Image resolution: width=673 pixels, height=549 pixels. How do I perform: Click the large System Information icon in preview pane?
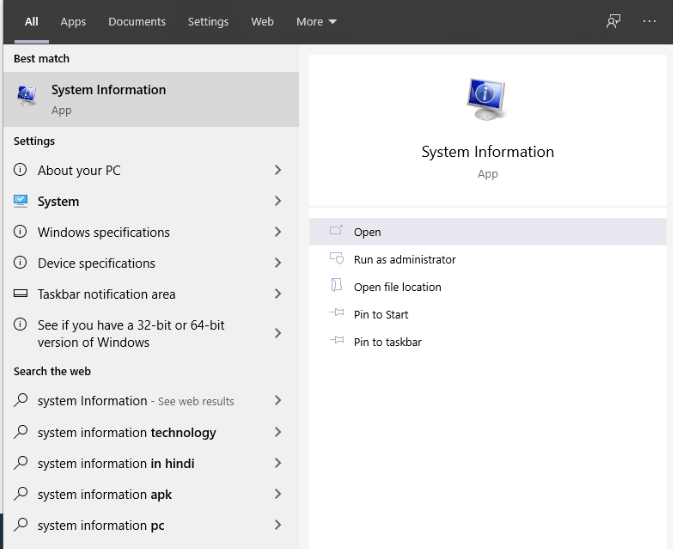tap(487, 100)
